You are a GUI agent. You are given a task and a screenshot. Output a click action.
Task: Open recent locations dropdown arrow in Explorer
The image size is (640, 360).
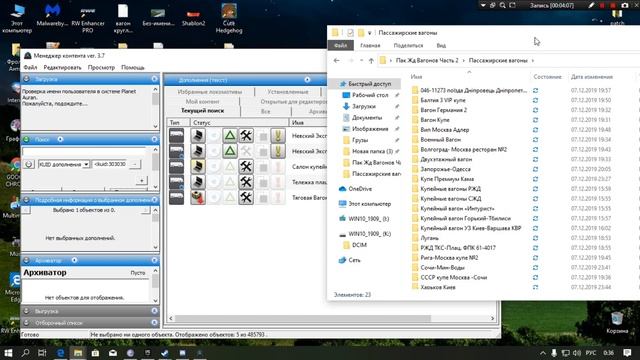pyautogui.click(x=361, y=60)
